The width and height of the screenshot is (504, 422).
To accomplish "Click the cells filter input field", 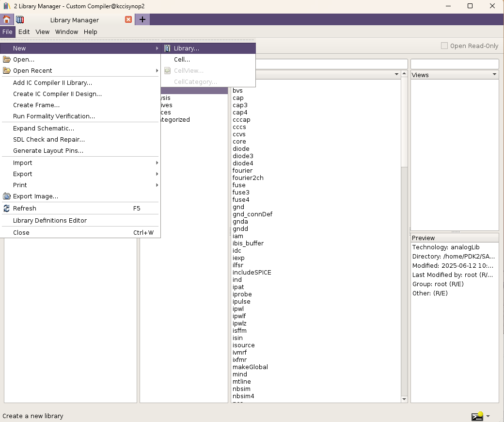I will (x=331, y=64).
